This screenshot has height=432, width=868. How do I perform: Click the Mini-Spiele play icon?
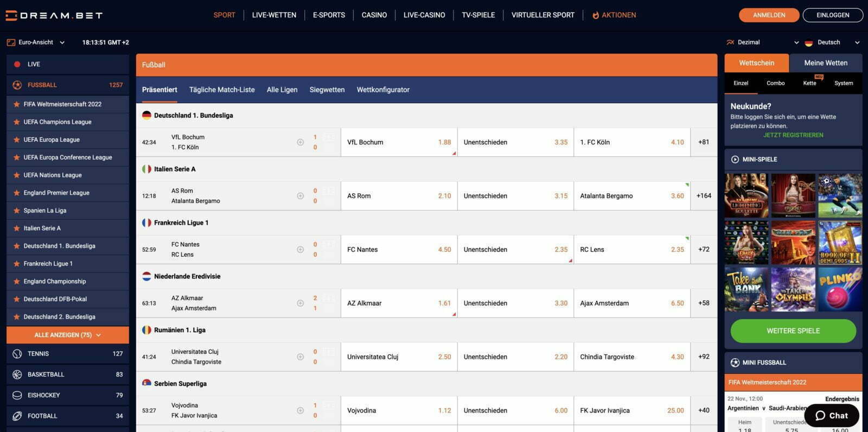point(735,160)
